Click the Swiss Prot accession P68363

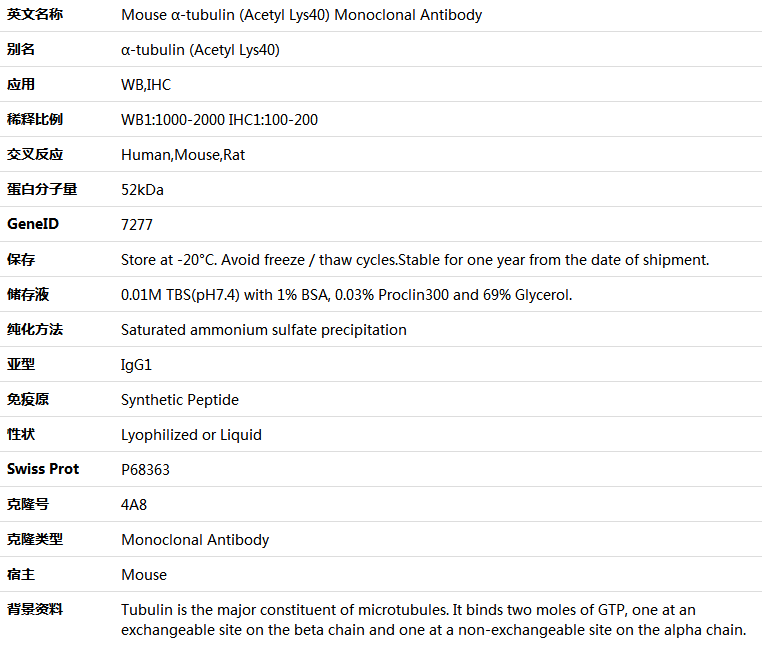tap(145, 470)
